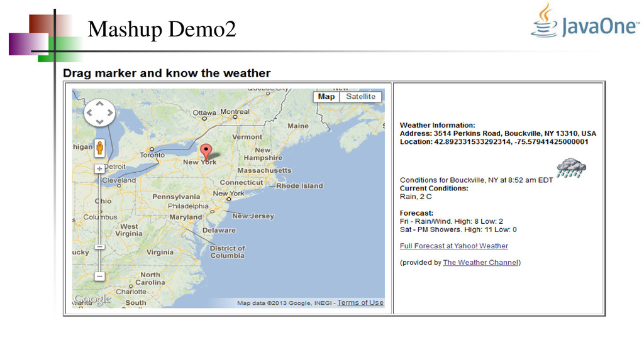This screenshot has height=362, width=644.
Task: Zoom in with the plus button
Action: point(99,168)
